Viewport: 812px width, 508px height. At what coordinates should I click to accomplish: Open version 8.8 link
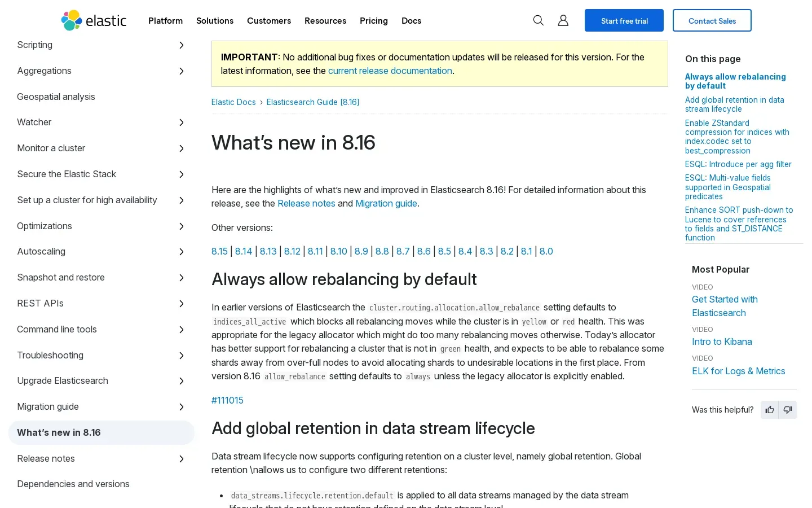(x=382, y=252)
